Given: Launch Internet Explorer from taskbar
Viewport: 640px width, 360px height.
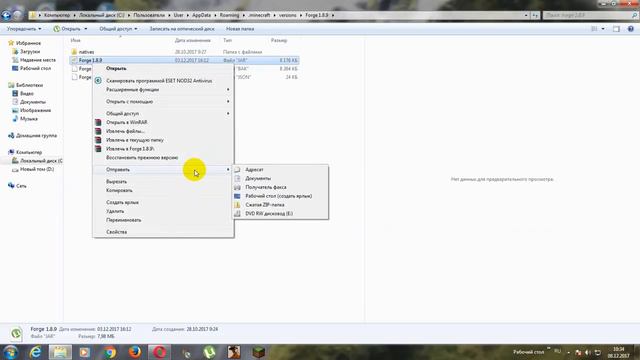Looking at the screenshot, I should tap(36, 352).
